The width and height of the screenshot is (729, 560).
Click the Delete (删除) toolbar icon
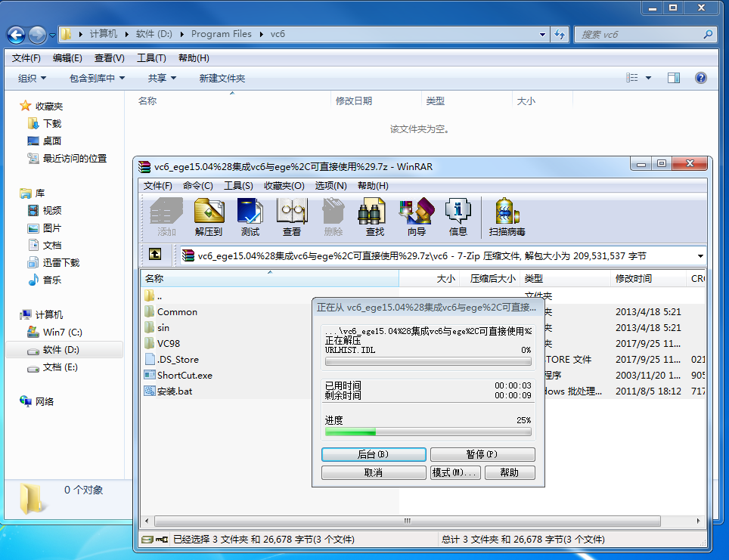(333, 217)
